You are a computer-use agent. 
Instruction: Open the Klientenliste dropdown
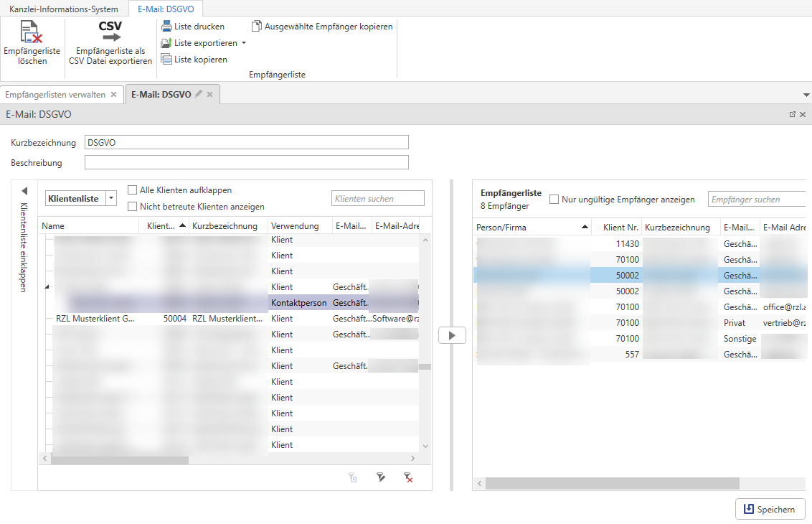click(x=111, y=198)
